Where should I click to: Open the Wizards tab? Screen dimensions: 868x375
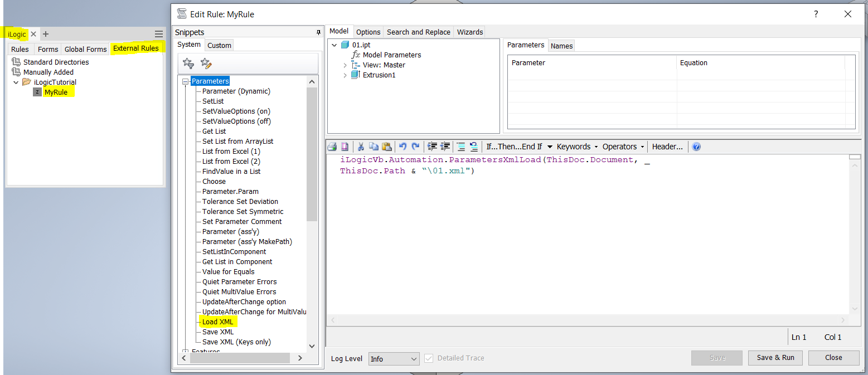469,32
